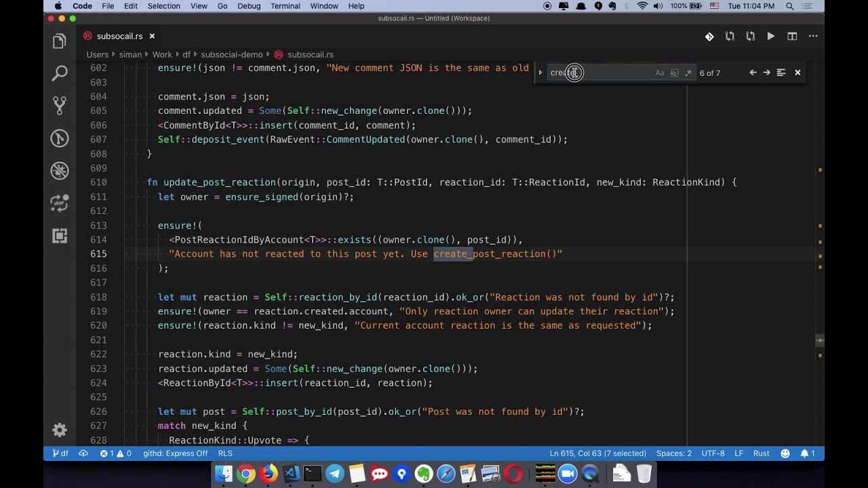The image size is (868, 488).
Task: Open Spotlight search in menu bar
Action: tap(790, 6)
